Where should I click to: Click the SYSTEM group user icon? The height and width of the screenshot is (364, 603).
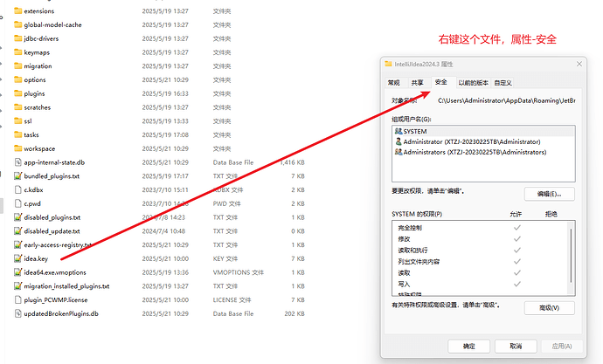click(399, 131)
